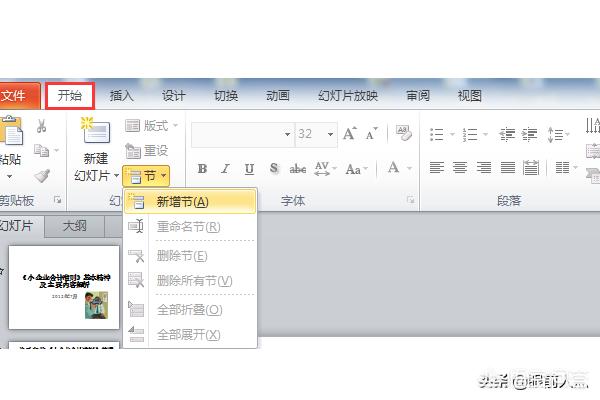Click the Increase Font Size icon
Image resolution: width=600 pixels, height=400 pixels.
(350, 133)
